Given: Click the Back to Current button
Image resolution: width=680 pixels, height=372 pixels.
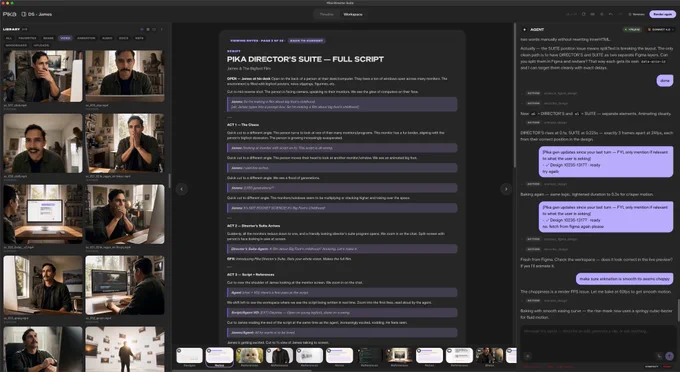Looking at the screenshot, I should (306, 41).
